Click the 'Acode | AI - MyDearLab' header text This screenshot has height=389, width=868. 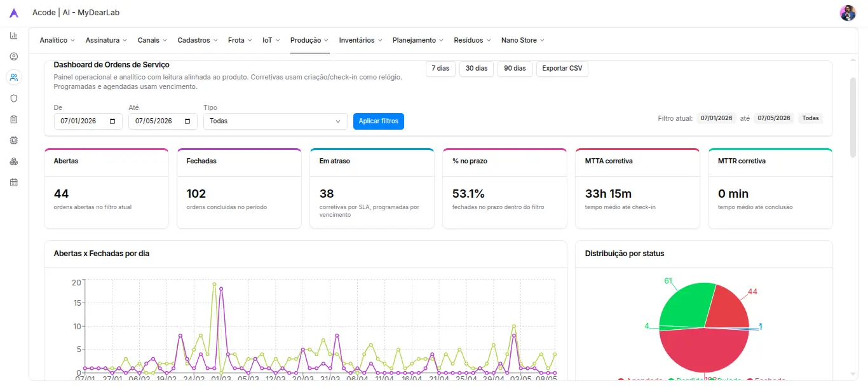tap(76, 13)
